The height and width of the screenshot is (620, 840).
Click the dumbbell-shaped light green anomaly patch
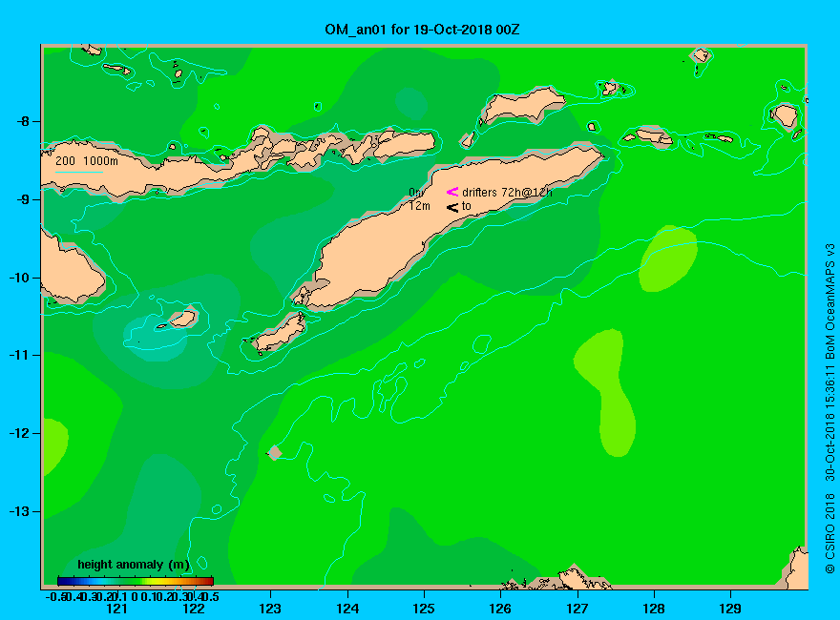tap(608, 392)
